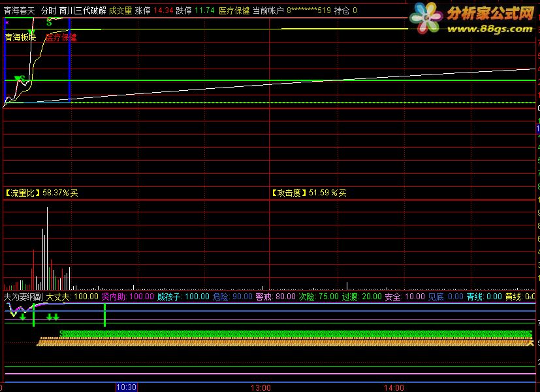Click the 过渡: 20.00 value
Viewport: 540px width, 392px height.
pos(362,297)
